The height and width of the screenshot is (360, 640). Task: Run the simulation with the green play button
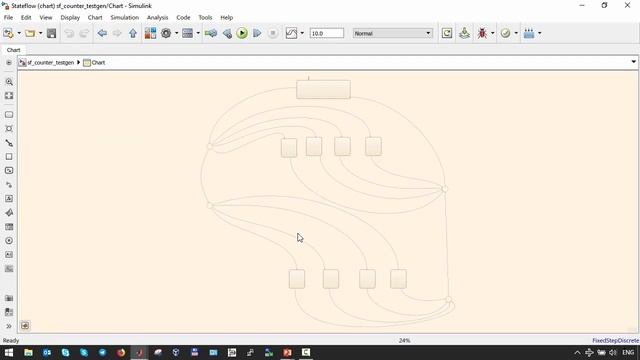coord(242,33)
